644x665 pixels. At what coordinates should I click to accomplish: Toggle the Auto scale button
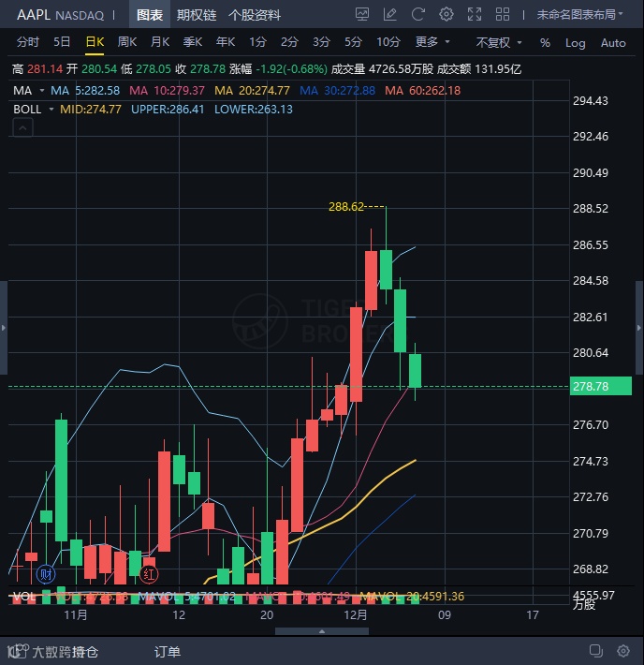pos(613,42)
